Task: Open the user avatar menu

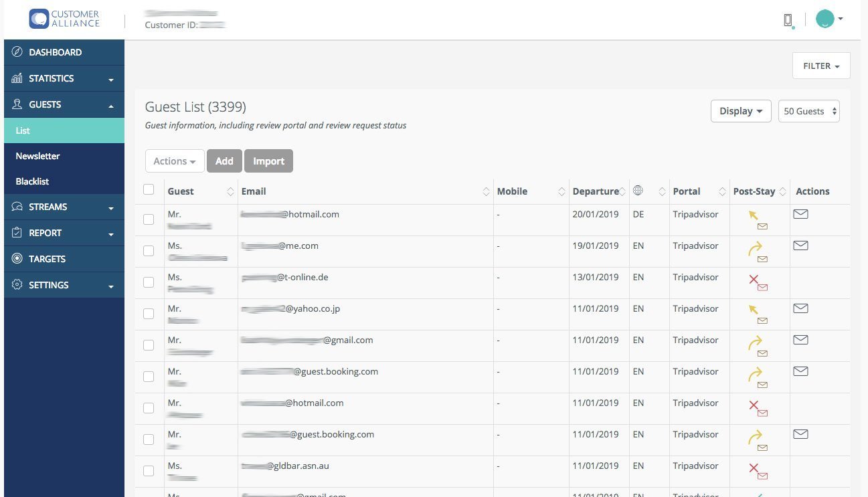Action: (x=829, y=19)
